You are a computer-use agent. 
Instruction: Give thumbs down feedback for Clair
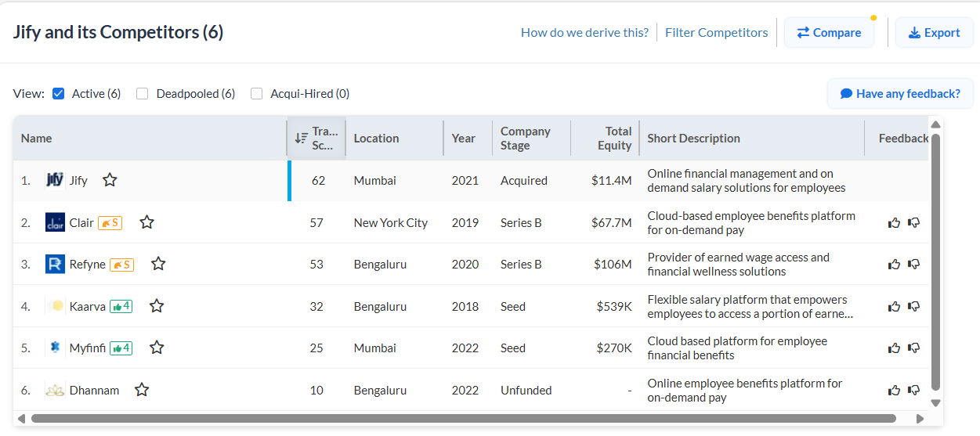coord(913,222)
